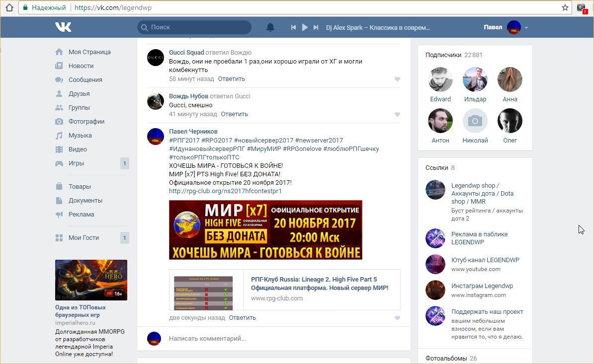Click the Товары bag icon
The width and height of the screenshot is (594, 364).
[x=59, y=186]
